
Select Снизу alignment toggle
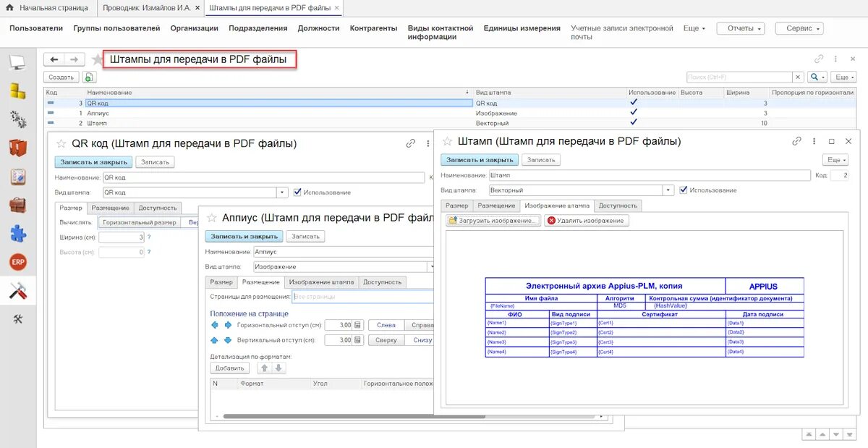tap(421, 340)
